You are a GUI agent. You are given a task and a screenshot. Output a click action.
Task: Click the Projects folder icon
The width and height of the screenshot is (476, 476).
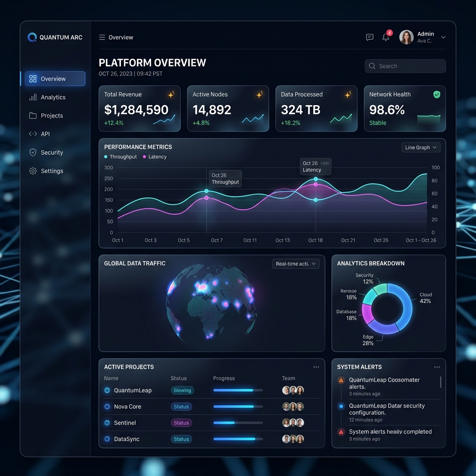(x=33, y=116)
